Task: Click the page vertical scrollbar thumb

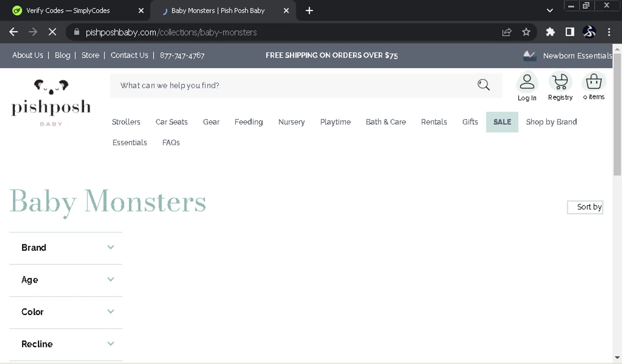Action: tap(617, 114)
